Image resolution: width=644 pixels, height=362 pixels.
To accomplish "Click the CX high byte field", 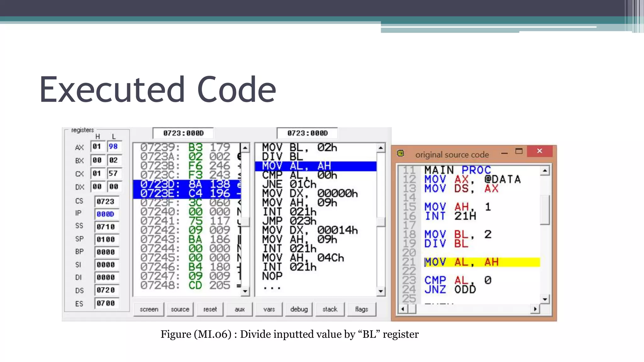I will tap(97, 173).
